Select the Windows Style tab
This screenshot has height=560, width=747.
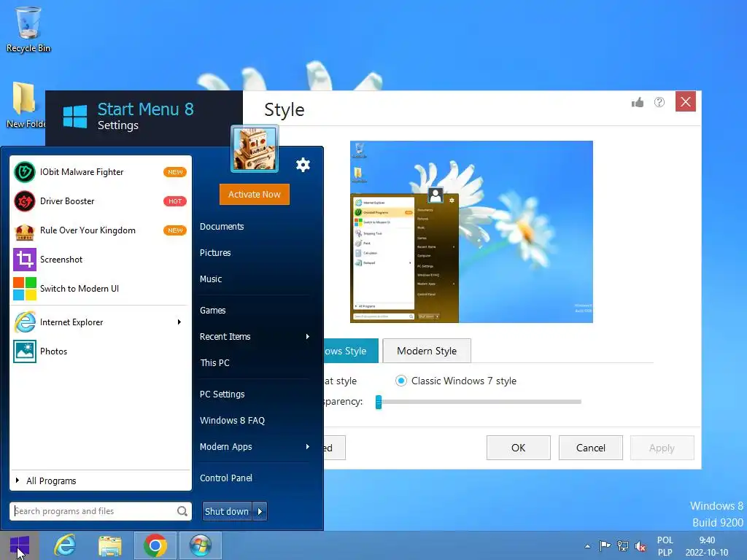coord(351,351)
